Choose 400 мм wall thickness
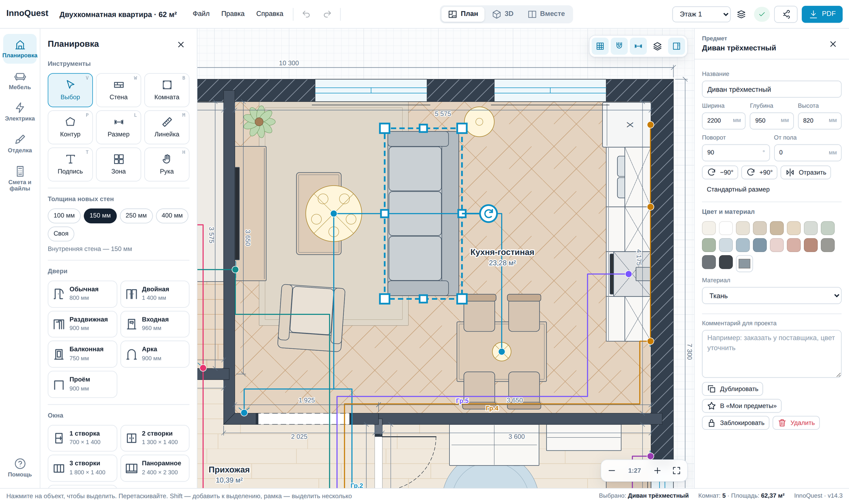 pos(172,216)
